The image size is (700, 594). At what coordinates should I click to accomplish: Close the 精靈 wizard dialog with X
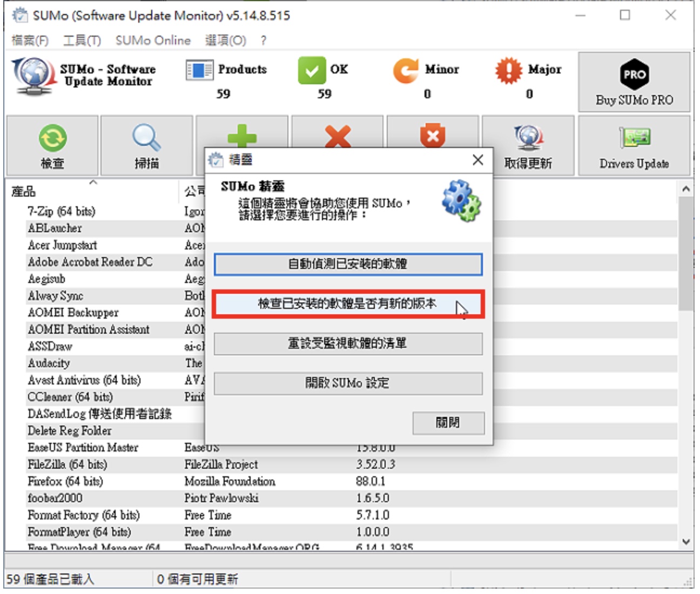(477, 160)
